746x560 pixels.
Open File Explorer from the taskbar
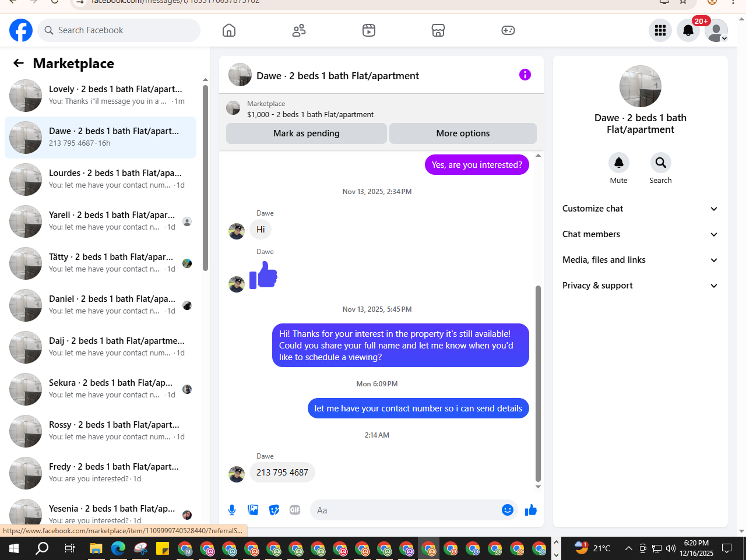[x=96, y=548]
